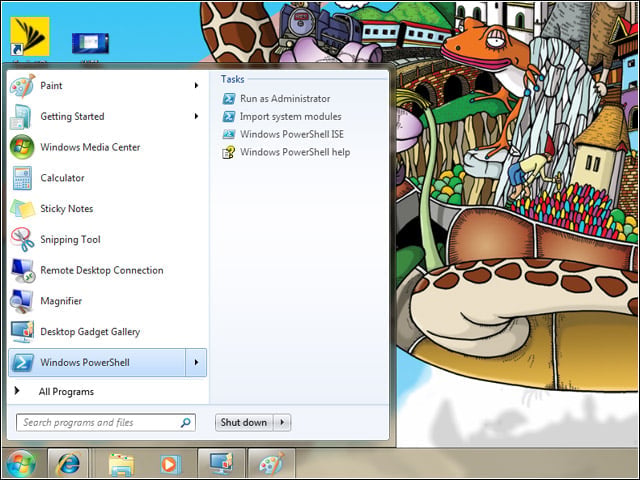Expand All Programs arrow

[x=17, y=391]
